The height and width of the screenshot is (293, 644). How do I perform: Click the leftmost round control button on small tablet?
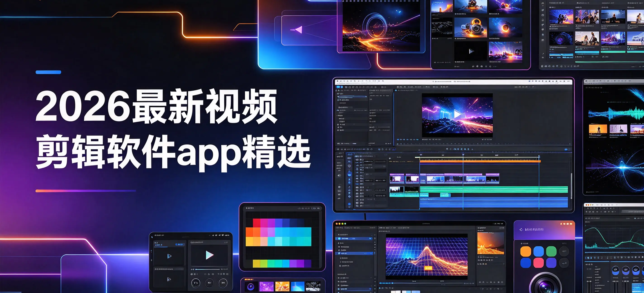click(x=196, y=283)
